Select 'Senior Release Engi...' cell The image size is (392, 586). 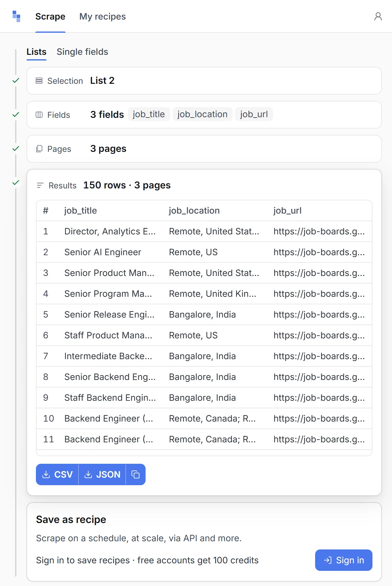[x=109, y=314]
